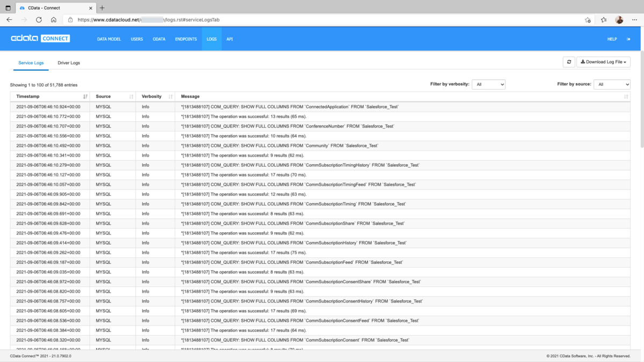Screen dimensions: 644x362
Task: Open the Download Log File dropdown
Action: [x=603, y=62]
